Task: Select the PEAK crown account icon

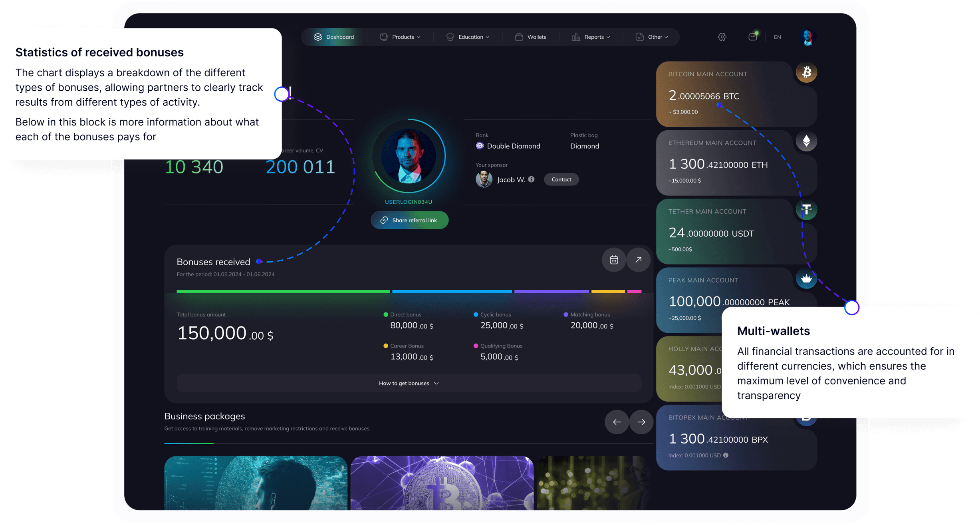Action: tap(806, 279)
